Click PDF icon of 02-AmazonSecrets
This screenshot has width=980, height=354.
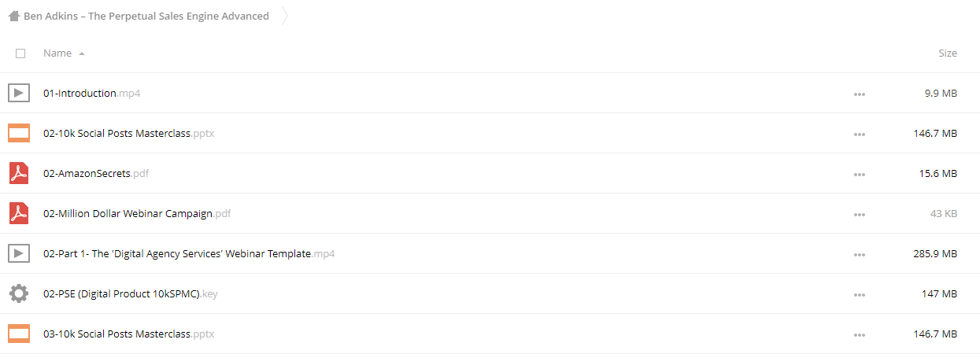pos(19,173)
